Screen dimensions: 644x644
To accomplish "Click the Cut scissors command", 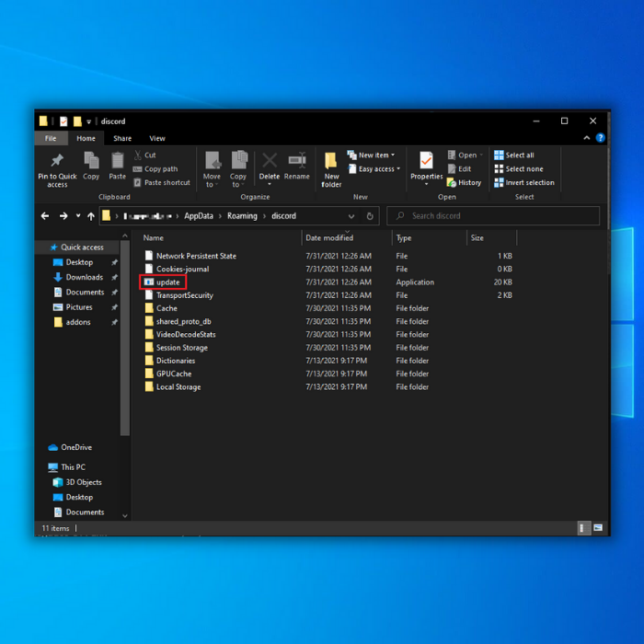I will (144, 155).
